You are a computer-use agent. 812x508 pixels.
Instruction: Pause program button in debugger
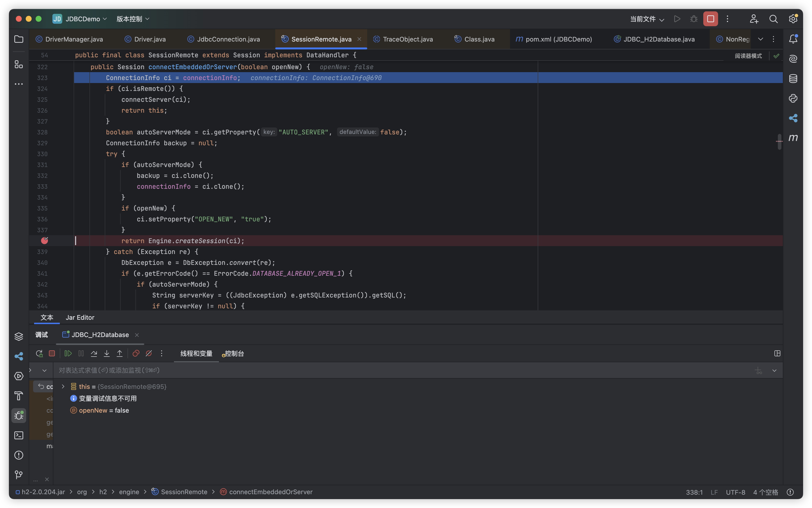click(81, 353)
